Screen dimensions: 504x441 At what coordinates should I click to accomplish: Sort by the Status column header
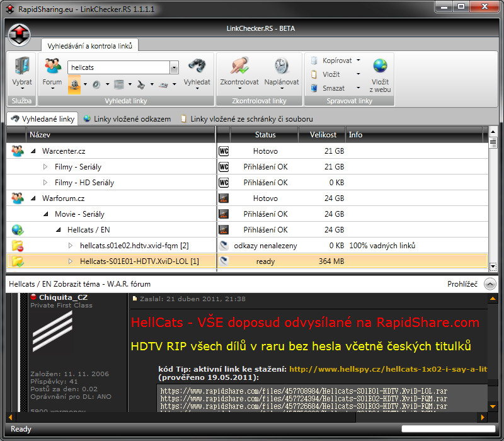[265, 134]
